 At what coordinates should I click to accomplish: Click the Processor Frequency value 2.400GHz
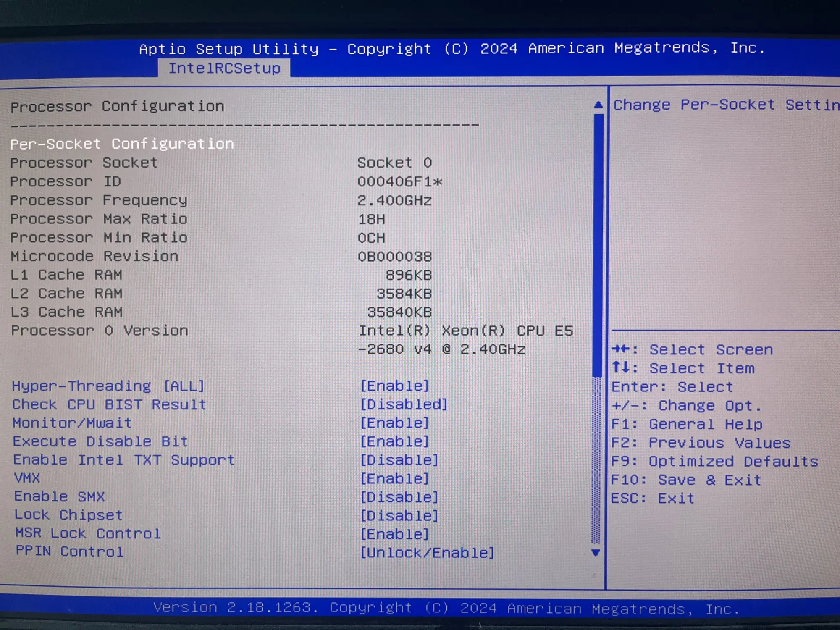click(x=394, y=200)
